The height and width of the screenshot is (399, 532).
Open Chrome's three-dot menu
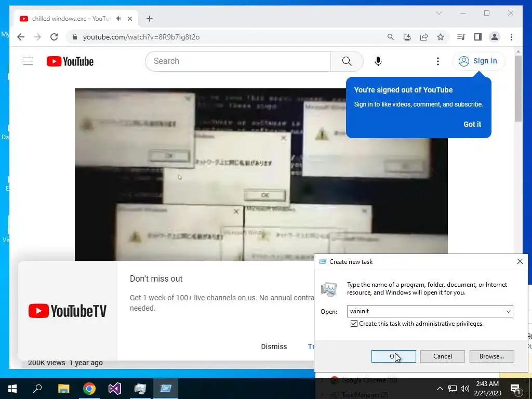[x=511, y=37]
